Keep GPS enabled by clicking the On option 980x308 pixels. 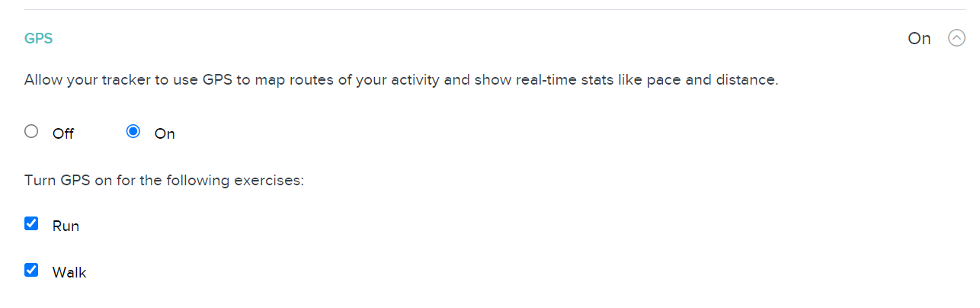coord(133,131)
